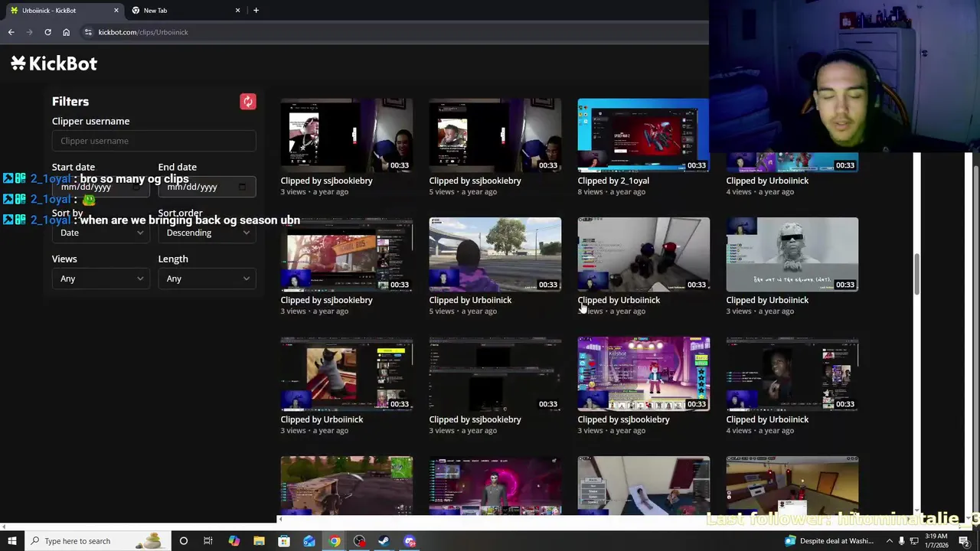Click the page vertical scrollbar thumb

coord(916,274)
